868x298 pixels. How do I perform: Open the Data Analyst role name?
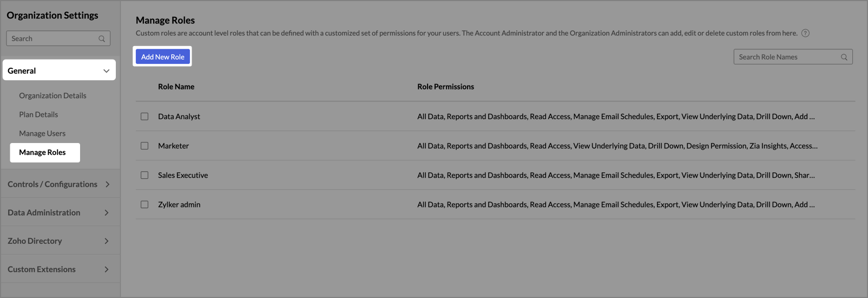179,116
